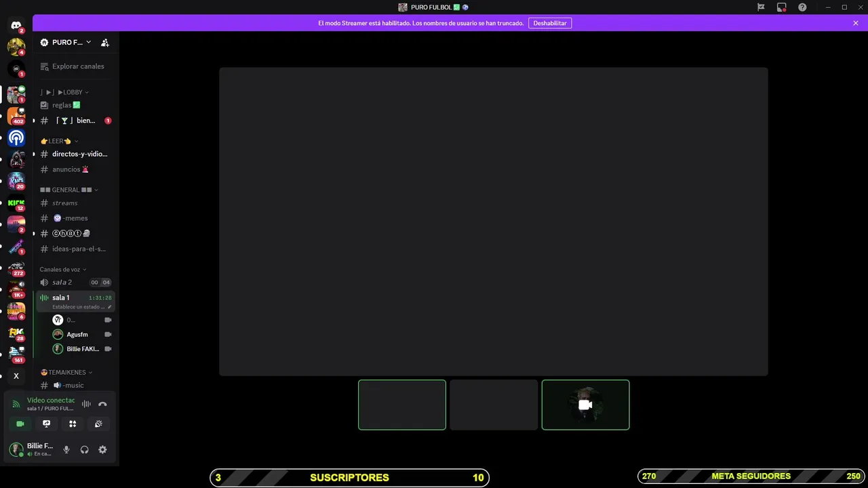Open the server icon with 1K+ badge
Image resolution: width=868 pixels, height=488 pixels.
tap(16, 289)
